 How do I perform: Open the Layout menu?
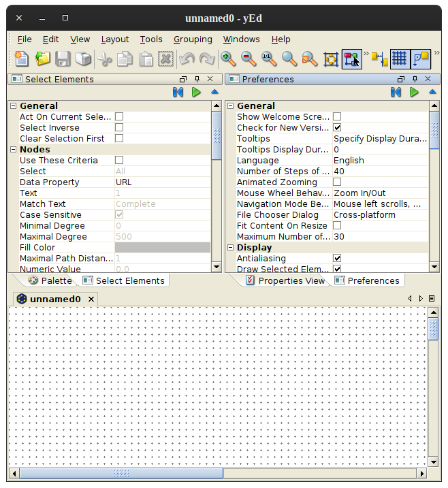[115, 39]
